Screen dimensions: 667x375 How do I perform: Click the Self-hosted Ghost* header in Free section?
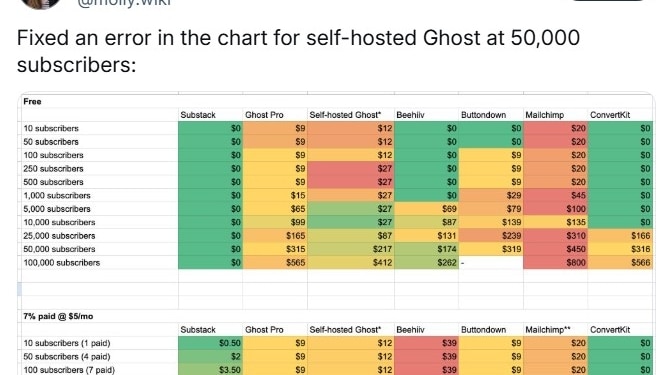pos(345,115)
